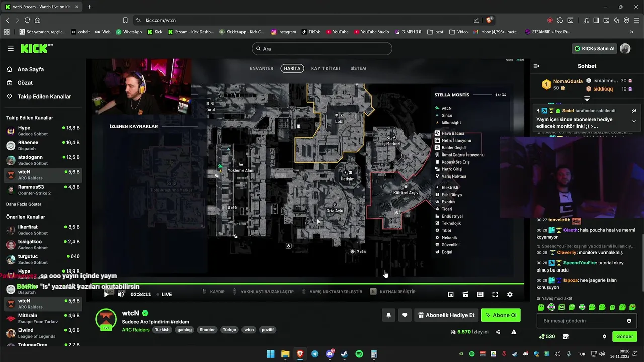Open Brave Wallet icon
This screenshot has height=362, width=644.
coord(606,20)
